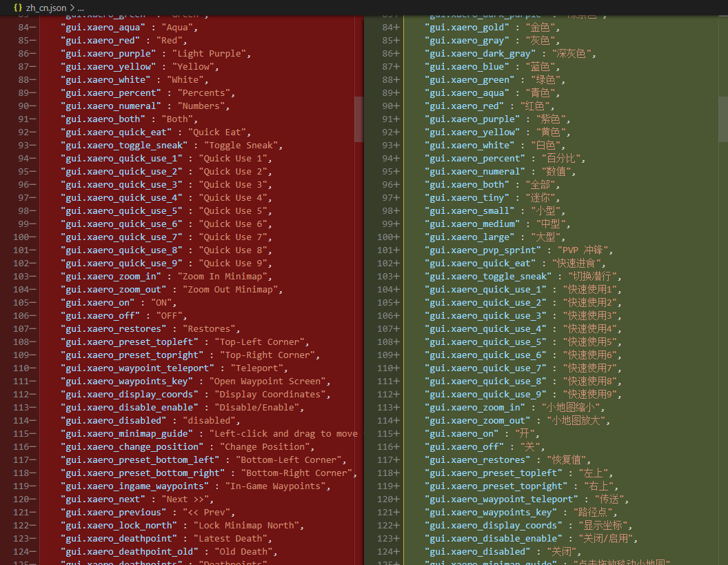Click the "Quick Use 9" value on left pane
Image resolution: width=728 pixels, height=565 pixels.
point(232,264)
